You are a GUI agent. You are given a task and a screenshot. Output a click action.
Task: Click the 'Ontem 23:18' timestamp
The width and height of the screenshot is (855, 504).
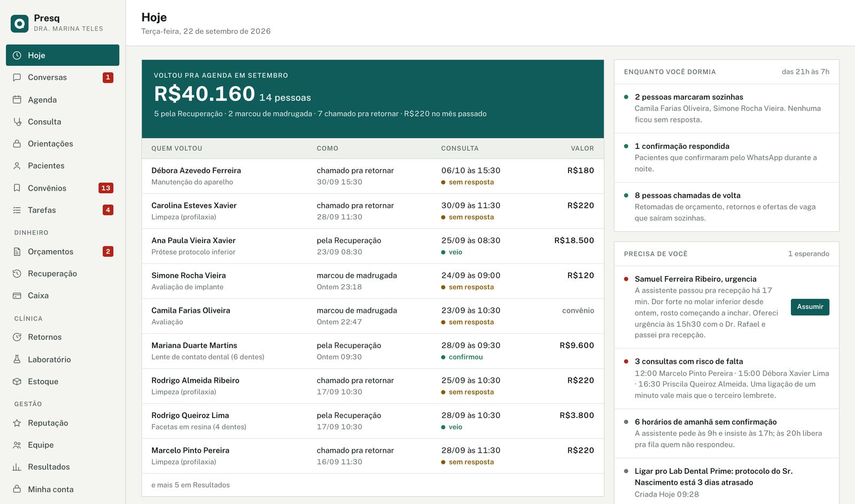pos(339,287)
